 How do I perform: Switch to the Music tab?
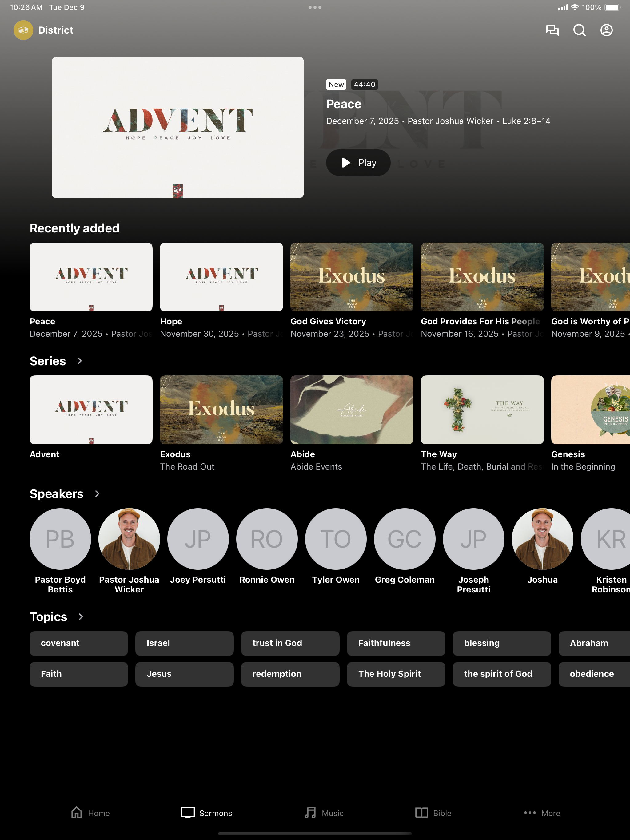[x=324, y=813]
